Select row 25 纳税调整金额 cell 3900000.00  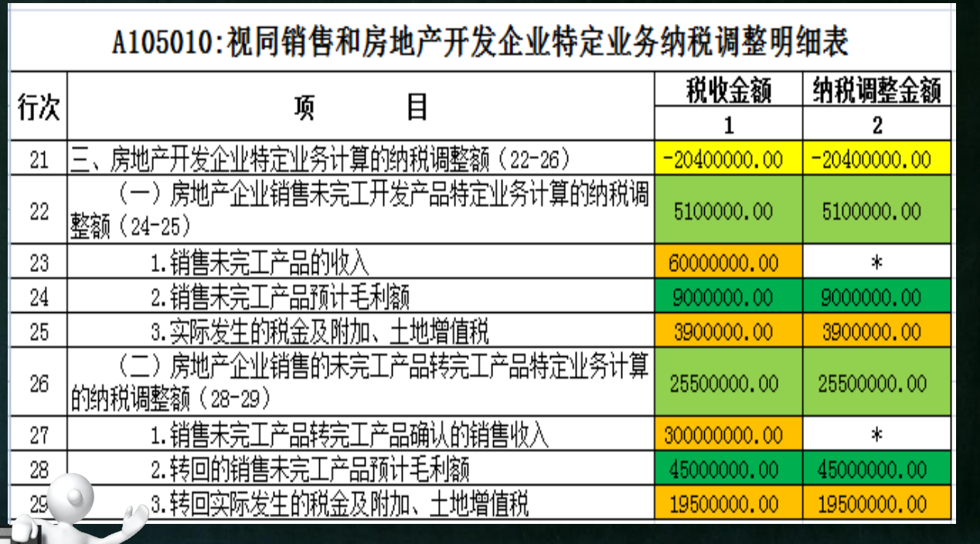(x=876, y=331)
